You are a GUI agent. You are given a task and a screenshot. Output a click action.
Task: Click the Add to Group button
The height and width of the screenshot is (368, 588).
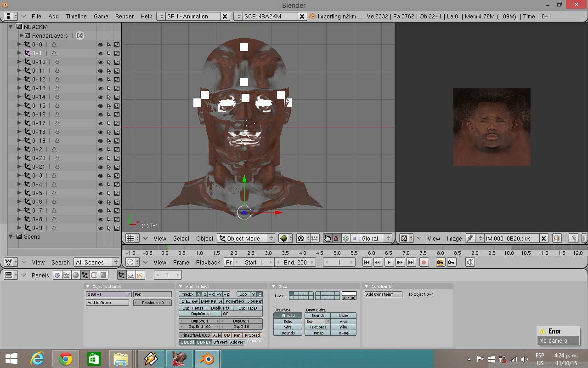coord(107,303)
